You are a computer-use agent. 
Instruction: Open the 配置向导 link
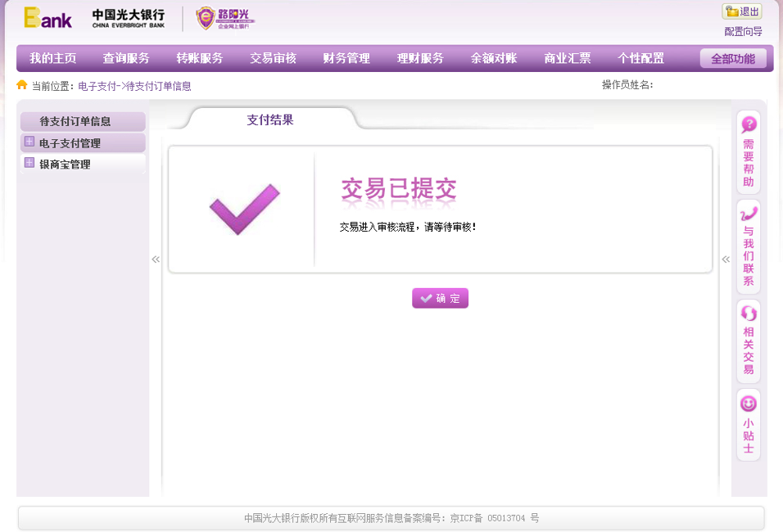[743, 32]
